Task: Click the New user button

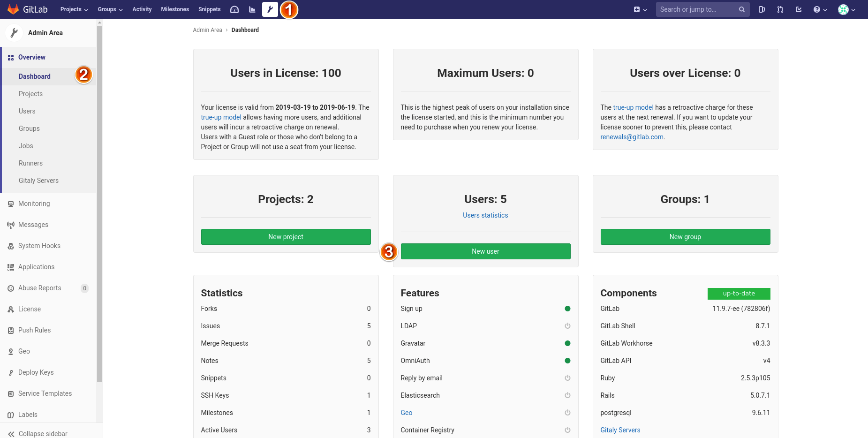Action: point(485,251)
